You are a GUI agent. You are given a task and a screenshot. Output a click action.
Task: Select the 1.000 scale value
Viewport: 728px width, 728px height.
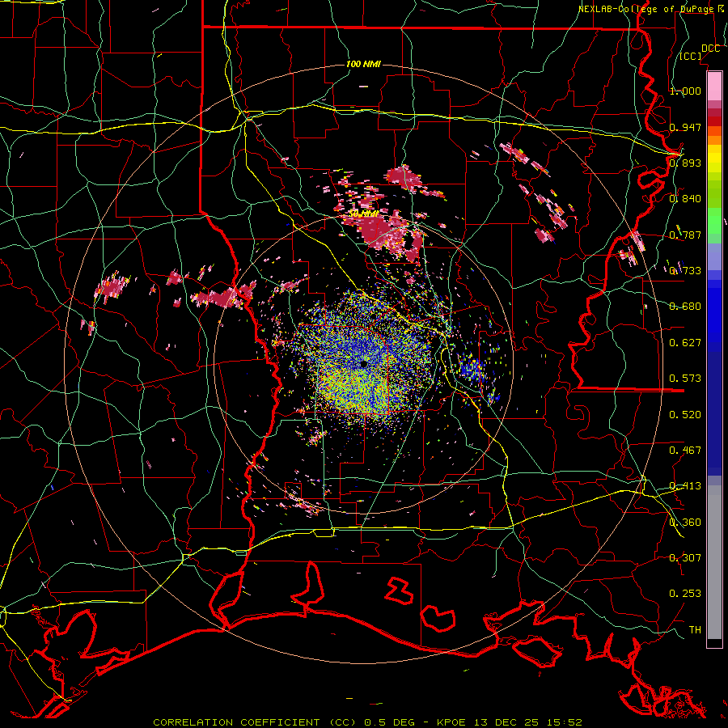click(x=685, y=91)
